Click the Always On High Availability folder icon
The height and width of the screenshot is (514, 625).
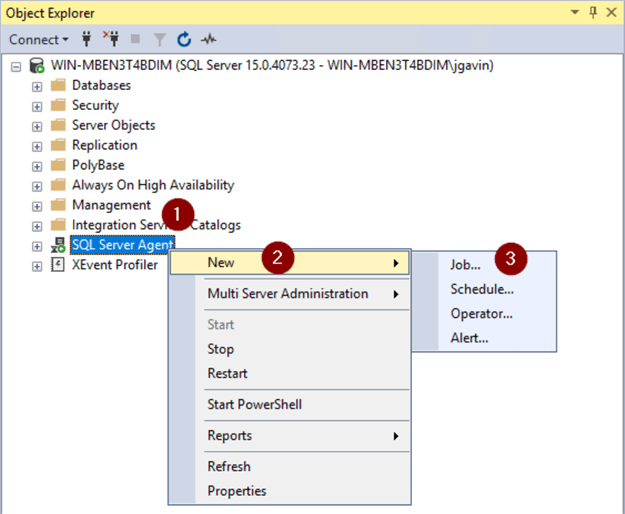click(x=58, y=184)
